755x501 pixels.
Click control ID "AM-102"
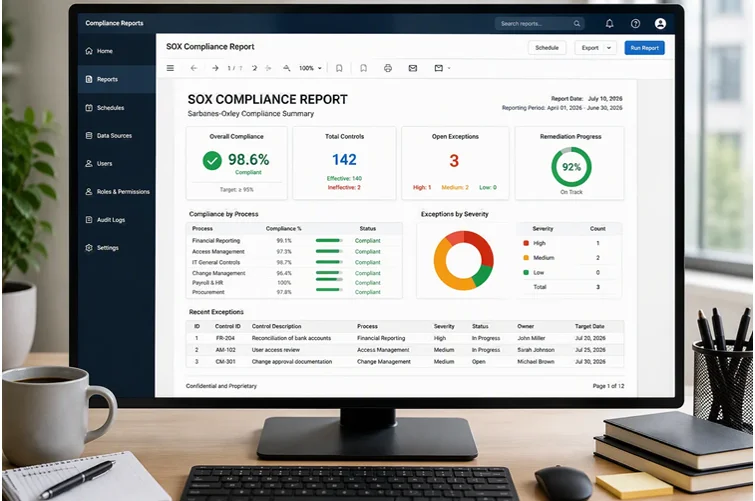(x=225, y=350)
